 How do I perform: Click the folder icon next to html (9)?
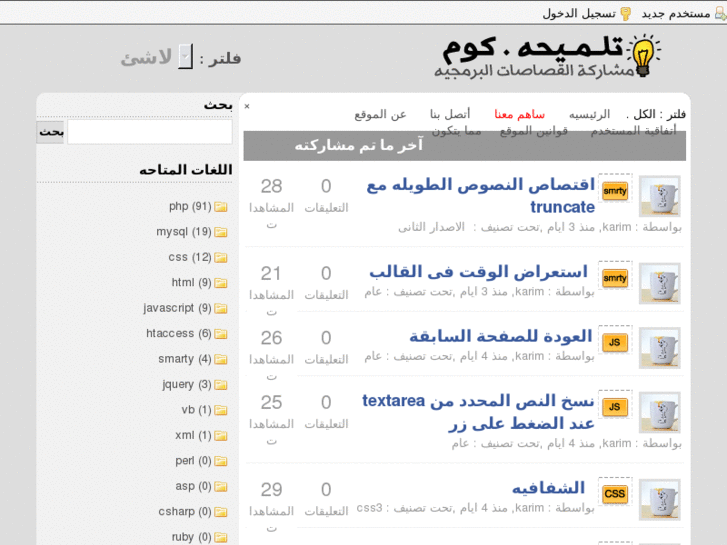click(x=221, y=283)
